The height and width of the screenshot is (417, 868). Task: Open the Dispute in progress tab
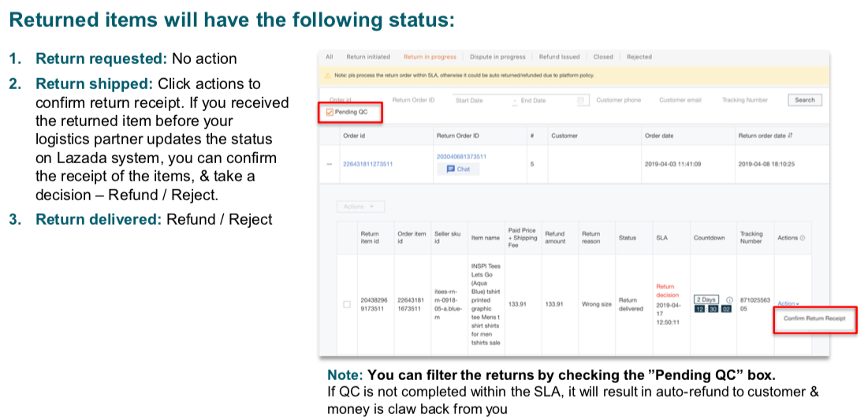497,57
